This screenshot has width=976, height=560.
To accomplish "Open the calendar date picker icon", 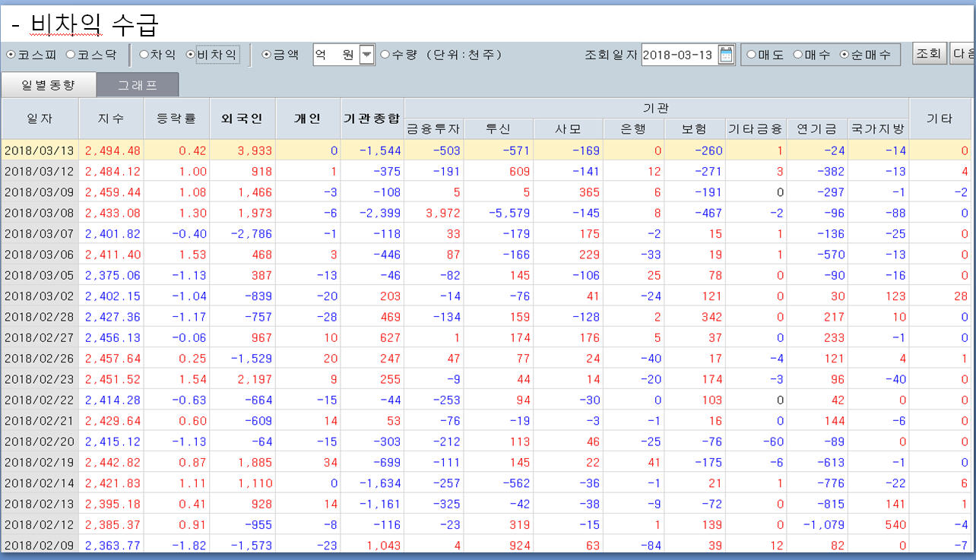I will point(727,55).
